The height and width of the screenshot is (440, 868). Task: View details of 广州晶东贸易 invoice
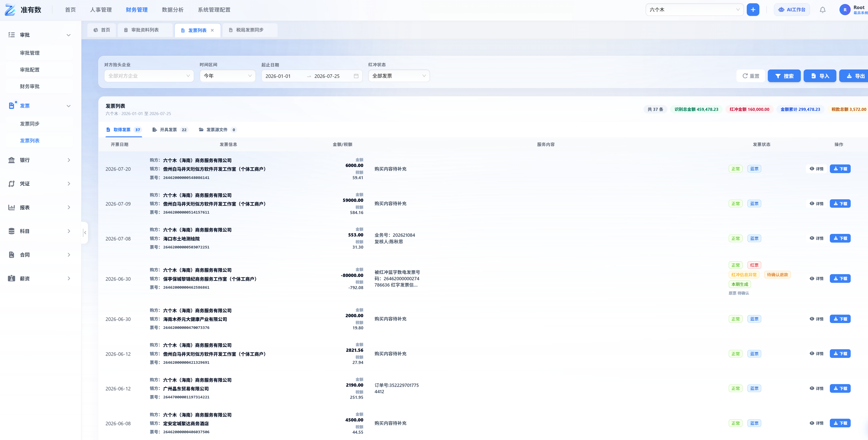click(817, 389)
